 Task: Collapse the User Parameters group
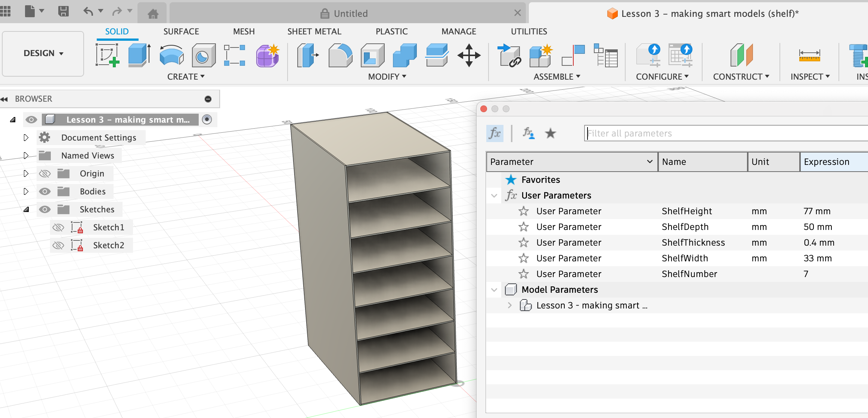[x=494, y=196]
